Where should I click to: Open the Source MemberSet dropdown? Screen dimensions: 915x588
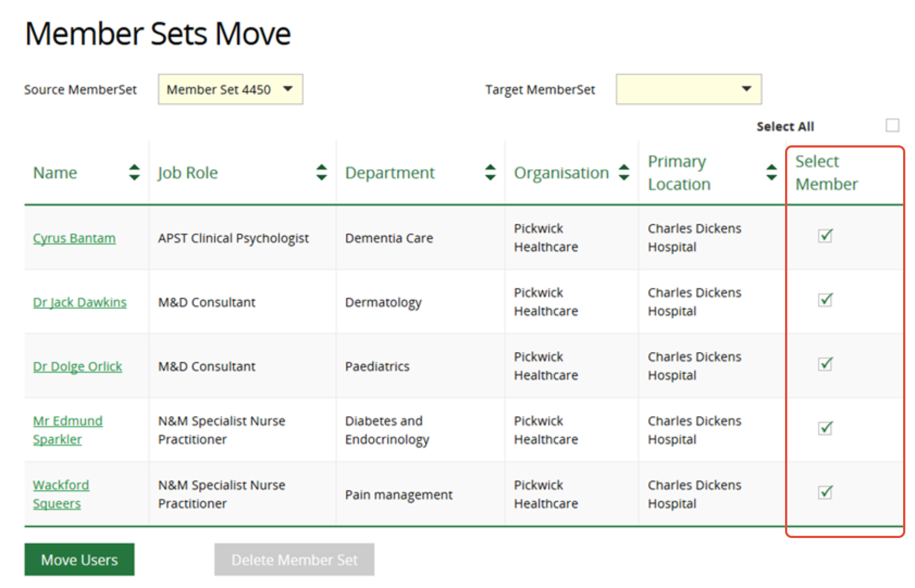[230, 89]
